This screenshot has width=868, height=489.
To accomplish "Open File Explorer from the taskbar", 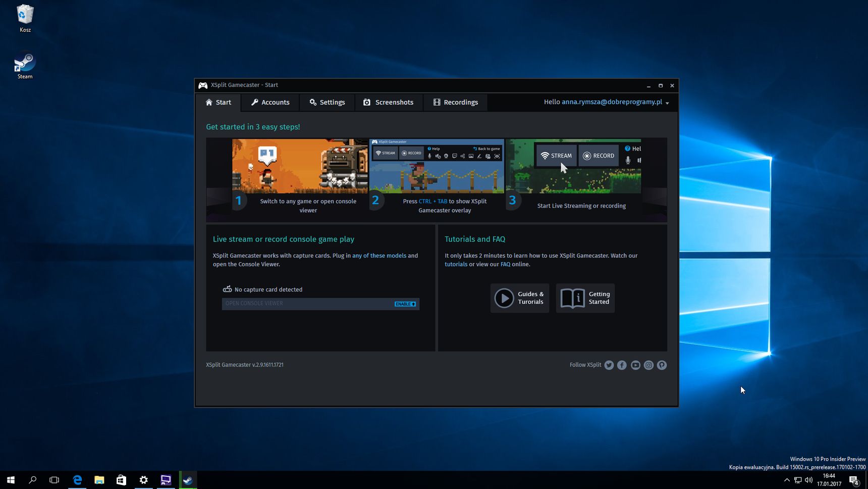I will click(x=99, y=480).
